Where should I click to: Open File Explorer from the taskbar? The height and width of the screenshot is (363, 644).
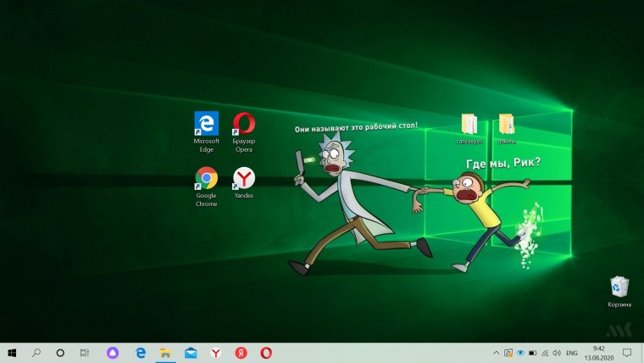pos(166,352)
